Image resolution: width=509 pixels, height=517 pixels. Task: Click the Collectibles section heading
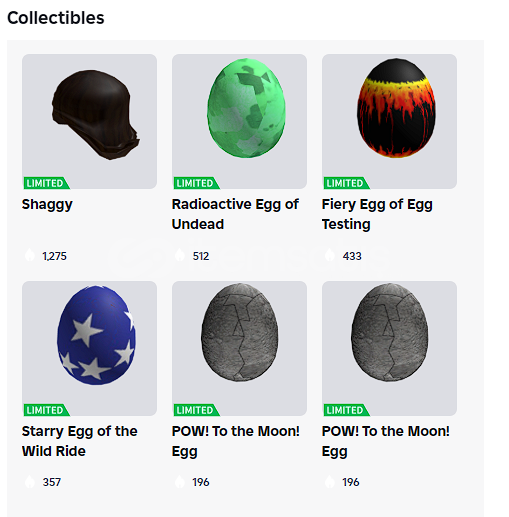coord(56,18)
